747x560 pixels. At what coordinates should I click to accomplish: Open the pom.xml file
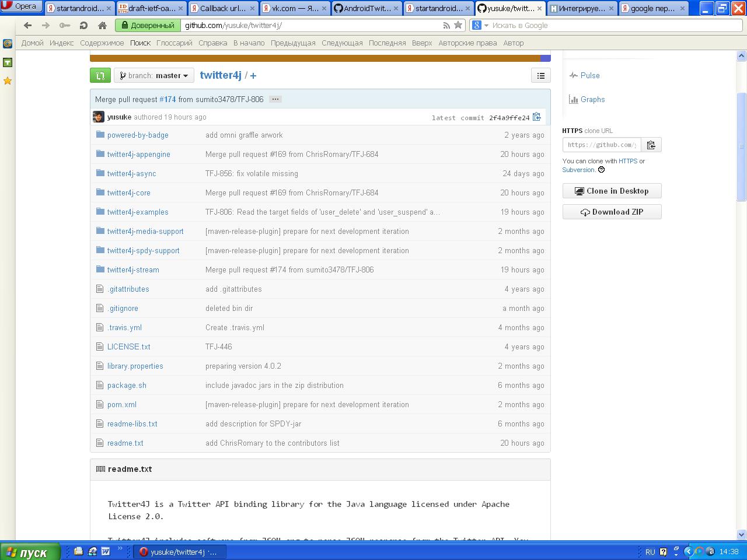point(122,404)
